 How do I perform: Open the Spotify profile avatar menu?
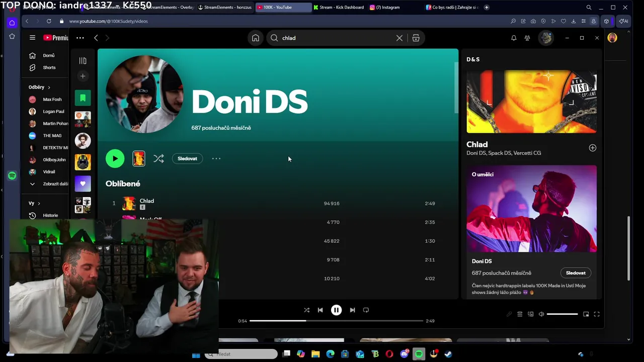point(546,38)
